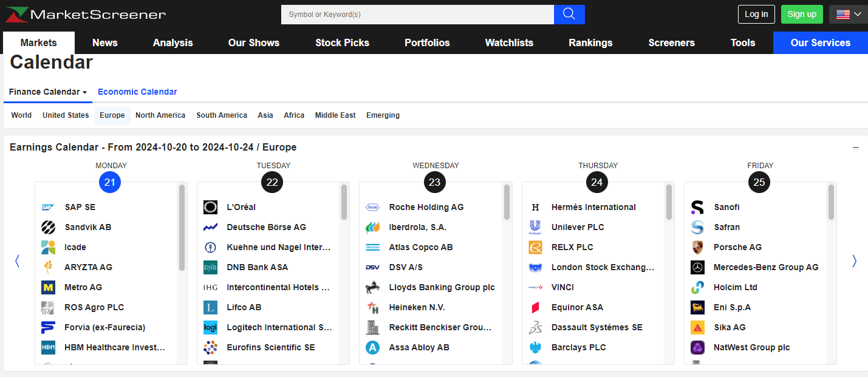This screenshot has width=868, height=377.
Task: Select the United States region filter
Action: point(66,115)
